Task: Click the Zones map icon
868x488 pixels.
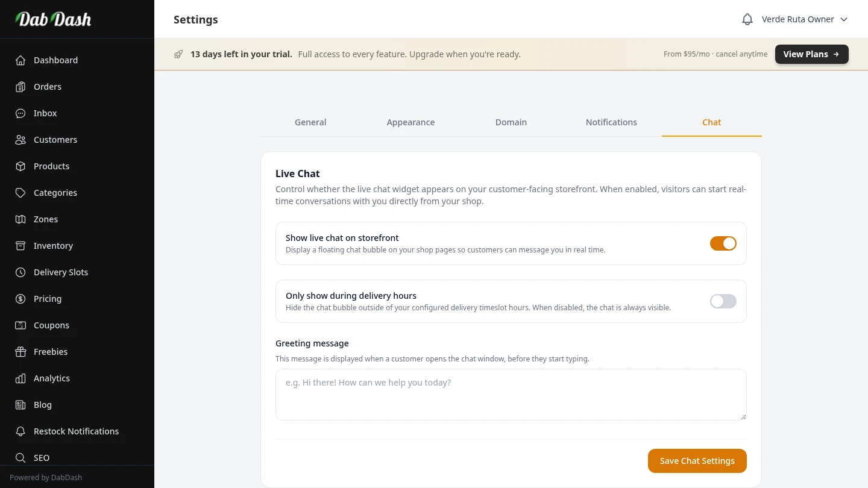Action: tap(20, 219)
